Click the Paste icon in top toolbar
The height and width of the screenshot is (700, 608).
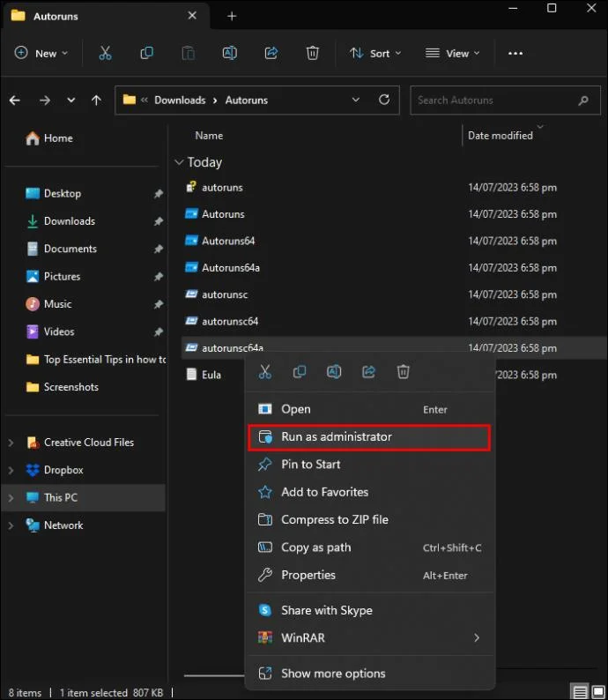click(x=188, y=53)
